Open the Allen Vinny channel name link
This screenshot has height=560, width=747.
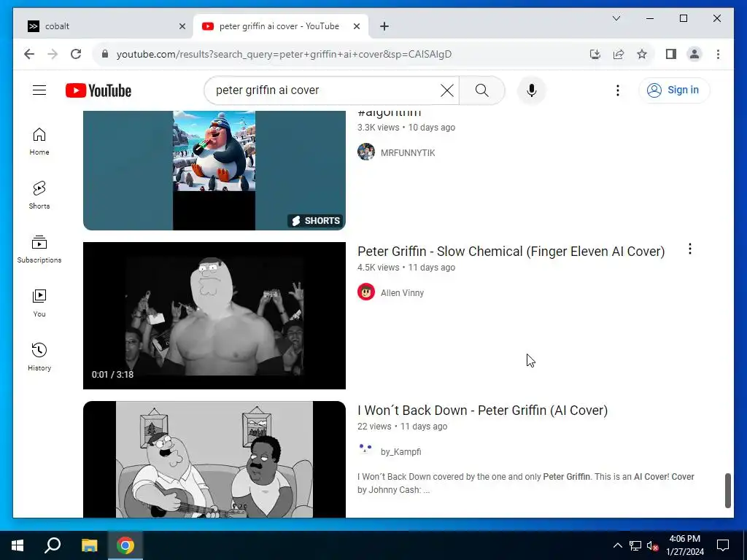[x=402, y=293]
